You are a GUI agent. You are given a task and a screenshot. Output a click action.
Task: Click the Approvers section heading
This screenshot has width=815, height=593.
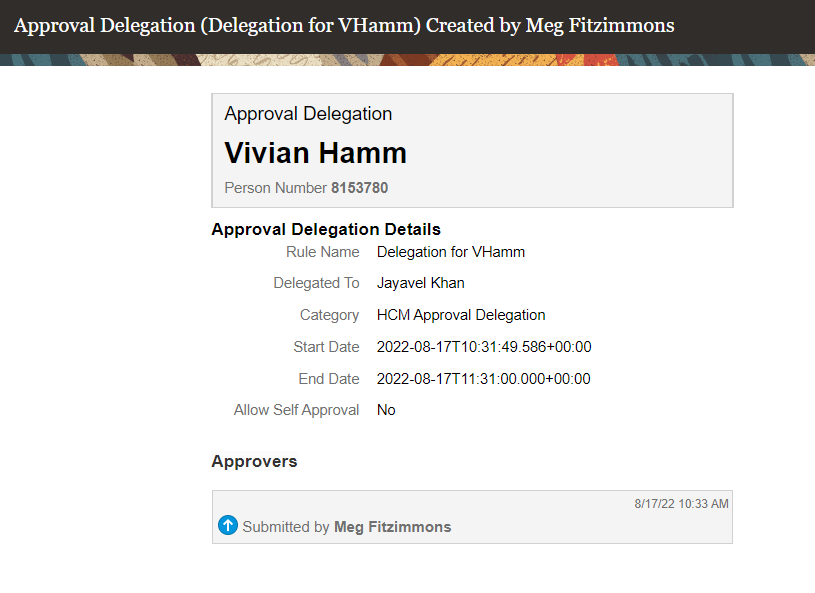point(254,462)
